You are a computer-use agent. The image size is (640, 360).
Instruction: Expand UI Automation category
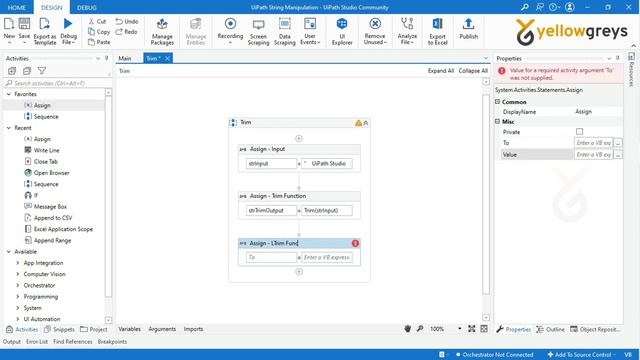(x=18, y=319)
